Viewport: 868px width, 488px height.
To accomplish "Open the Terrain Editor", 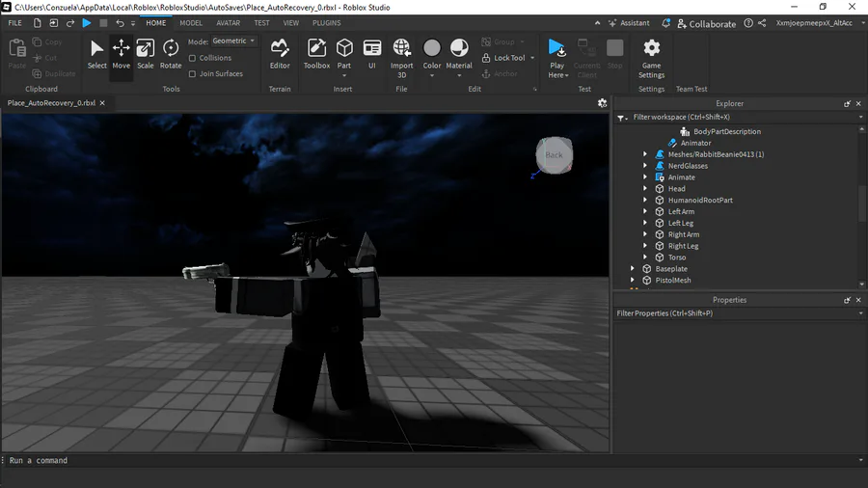I will click(x=280, y=54).
